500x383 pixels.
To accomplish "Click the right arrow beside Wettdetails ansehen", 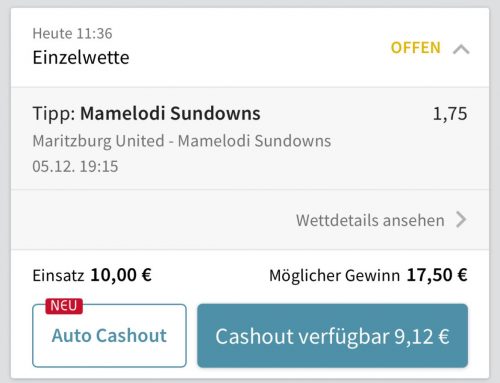I will [461, 220].
